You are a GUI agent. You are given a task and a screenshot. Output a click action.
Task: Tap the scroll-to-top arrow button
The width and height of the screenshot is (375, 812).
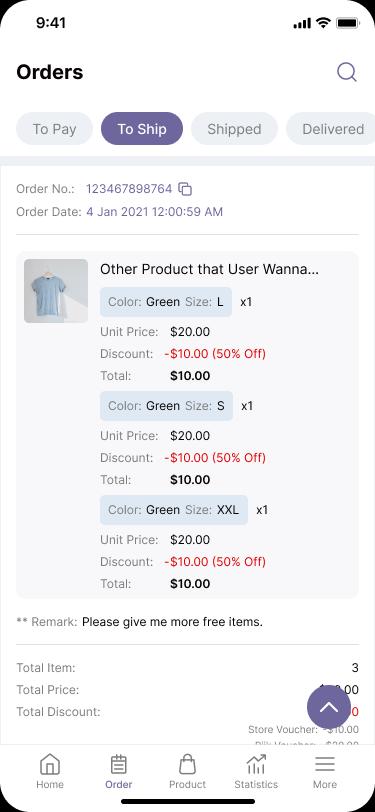point(329,707)
